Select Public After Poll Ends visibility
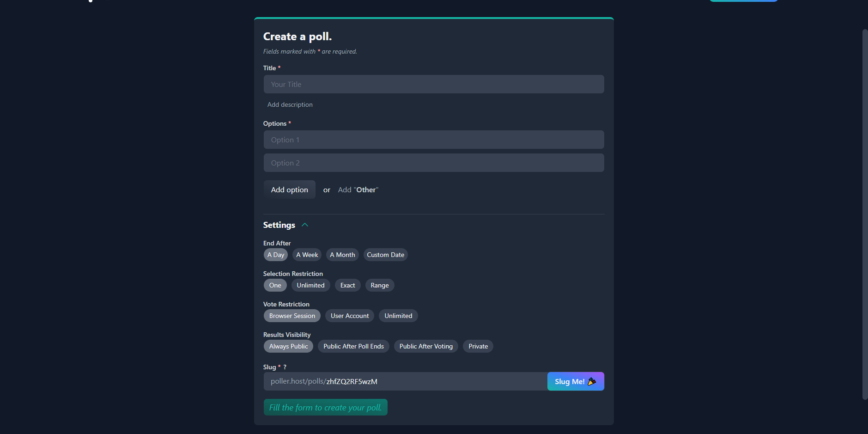This screenshot has height=434, width=868. 353,346
